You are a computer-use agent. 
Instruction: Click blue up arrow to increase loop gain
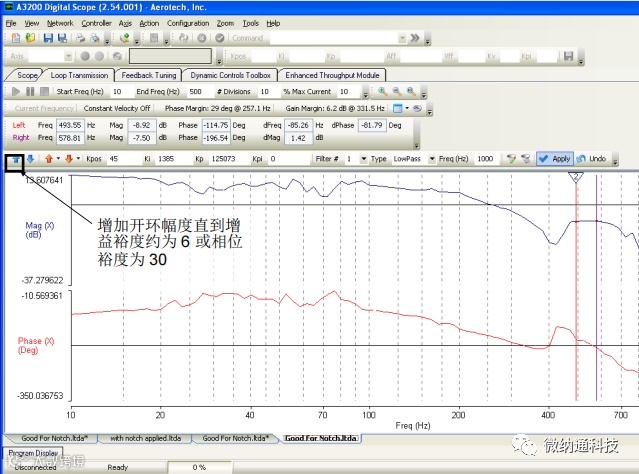click(x=15, y=159)
